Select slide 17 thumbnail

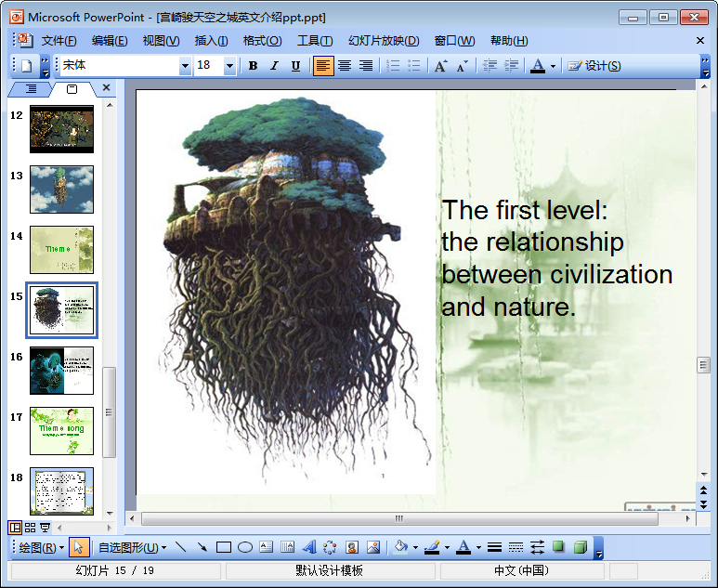[61, 430]
